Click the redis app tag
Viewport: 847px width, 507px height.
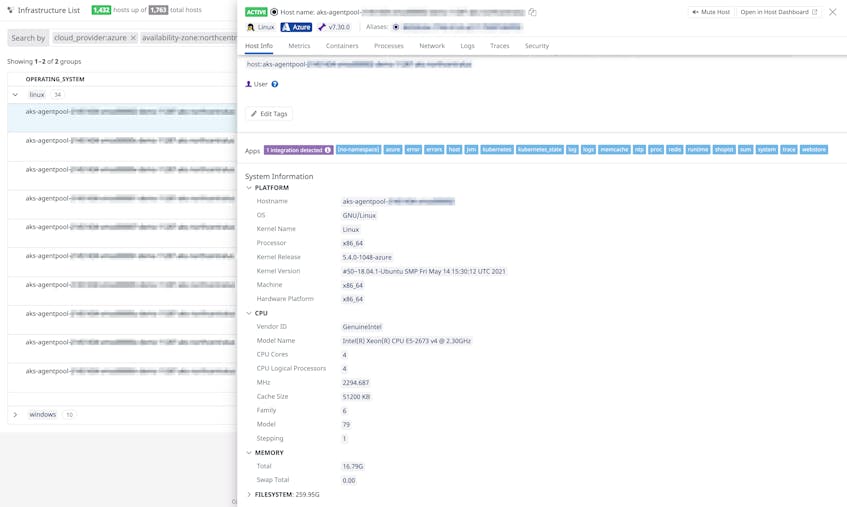[674, 150]
